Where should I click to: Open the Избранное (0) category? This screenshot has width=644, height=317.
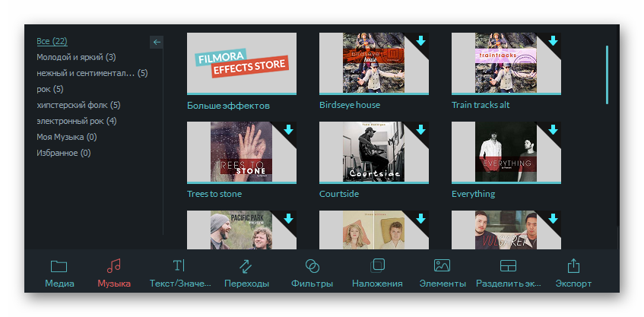click(x=63, y=153)
